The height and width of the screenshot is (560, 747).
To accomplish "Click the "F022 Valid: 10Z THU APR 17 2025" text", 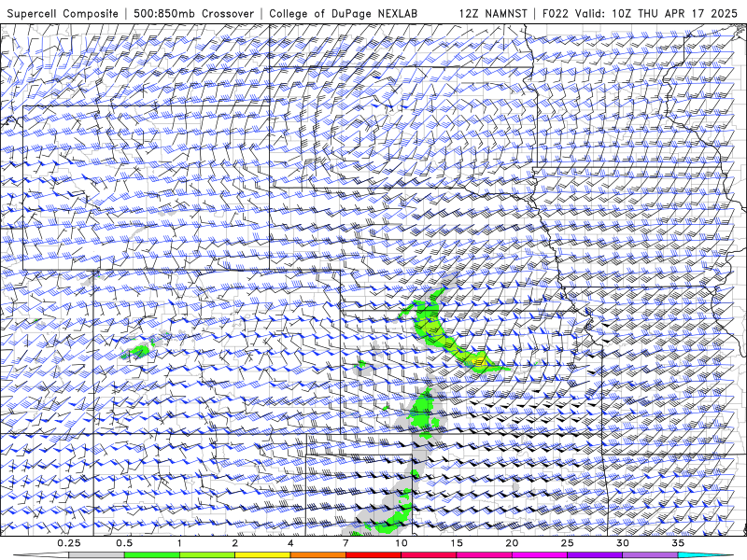I will 640,14.
